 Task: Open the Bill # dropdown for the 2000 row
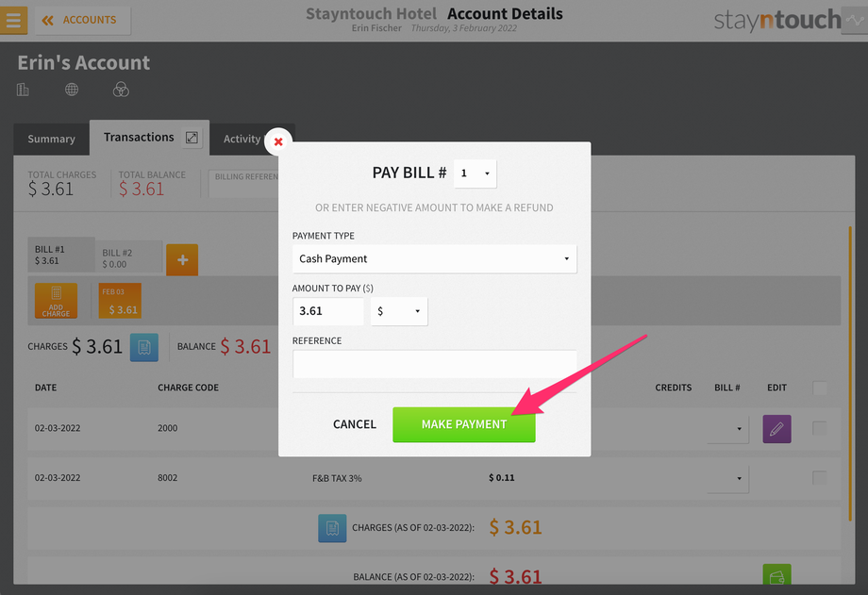(x=728, y=429)
